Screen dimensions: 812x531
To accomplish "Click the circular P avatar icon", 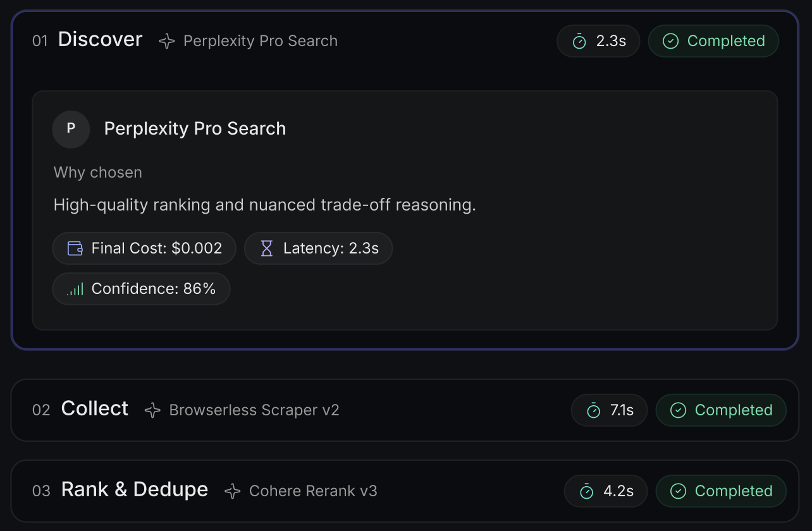I will pyautogui.click(x=71, y=129).
